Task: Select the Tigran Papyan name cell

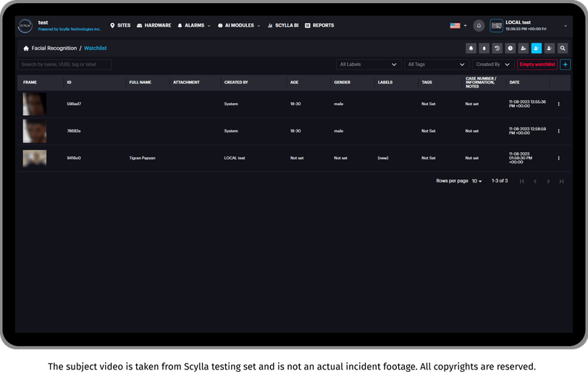Action: coord(142,158)
